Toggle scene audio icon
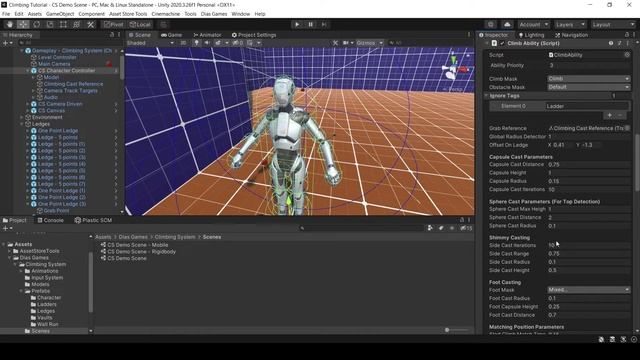This screenshot has width=640, height=360. click(207, 43)
